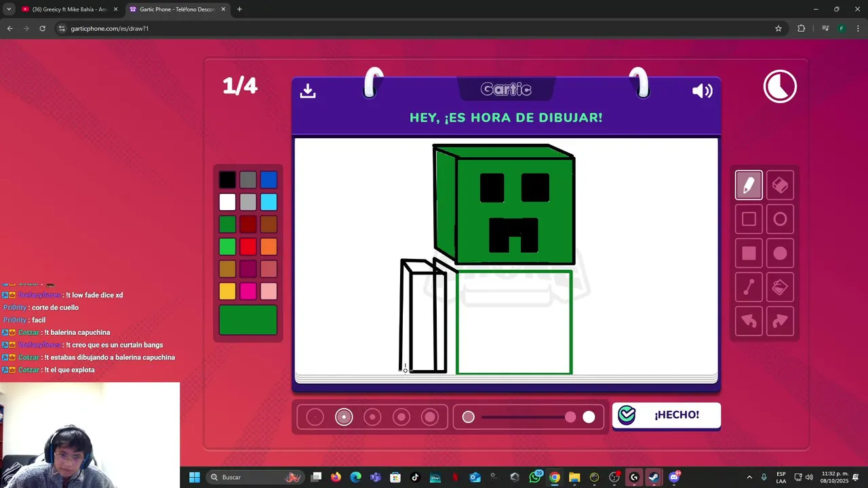Click the opacity slider handle
Screen dimensions: 868x488
[x=570, y=417]
